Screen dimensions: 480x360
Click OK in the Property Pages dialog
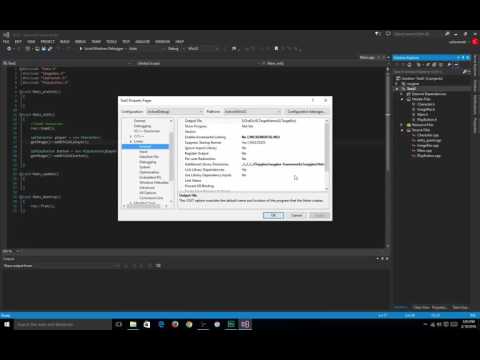(273, 215)
